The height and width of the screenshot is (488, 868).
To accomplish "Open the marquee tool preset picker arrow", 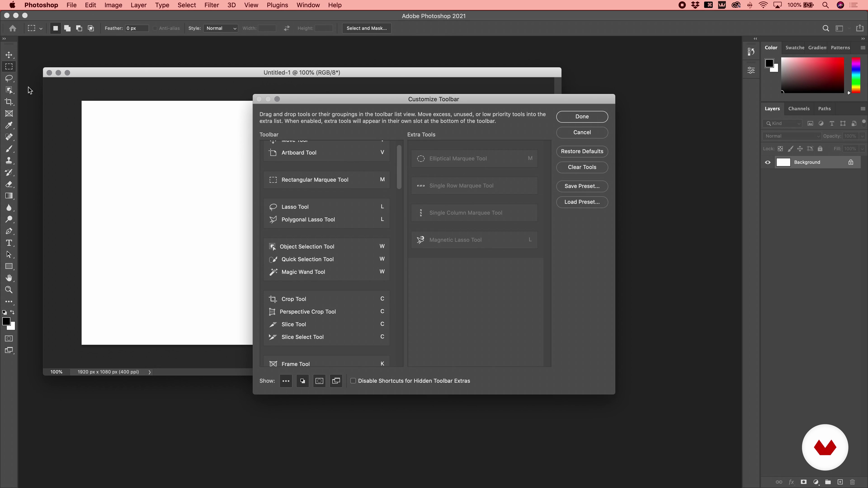I will click(x=41, y=29).
